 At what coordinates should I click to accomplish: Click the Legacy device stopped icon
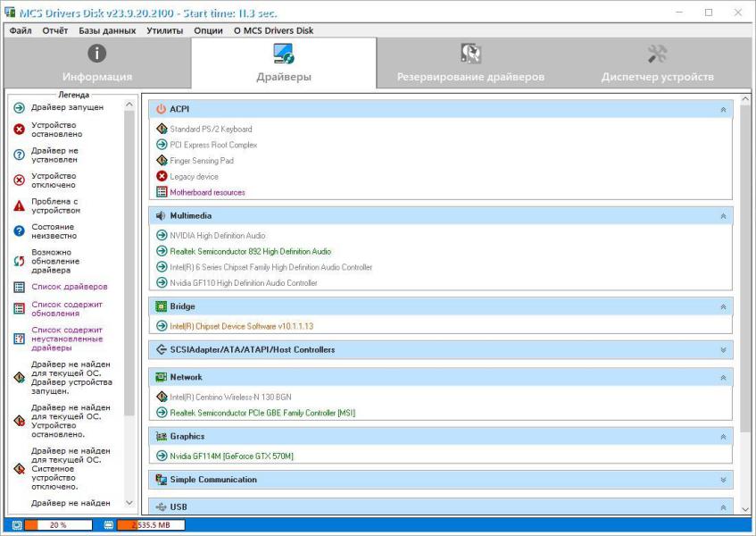(x=162, y=176)
